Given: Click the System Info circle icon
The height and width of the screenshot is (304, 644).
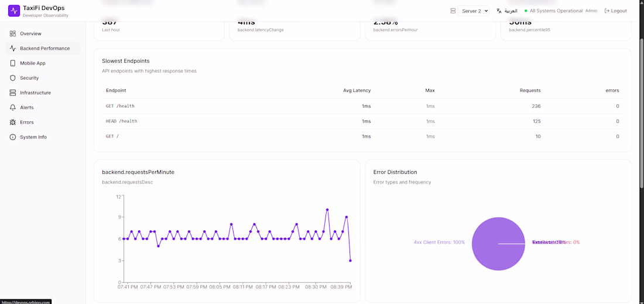Looking at the screenshot, I should [x=13, y=137].
